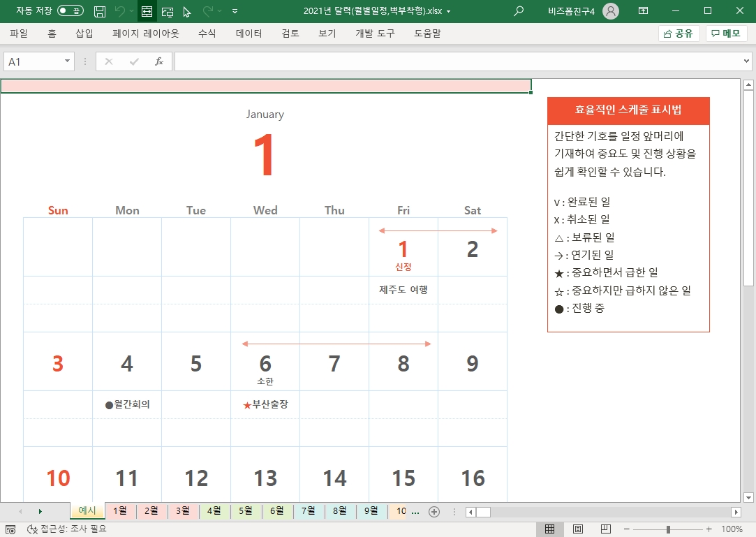Switch to the 1월 sheet tab
This screenshot has width=756, height=537.
pos(119,511)
